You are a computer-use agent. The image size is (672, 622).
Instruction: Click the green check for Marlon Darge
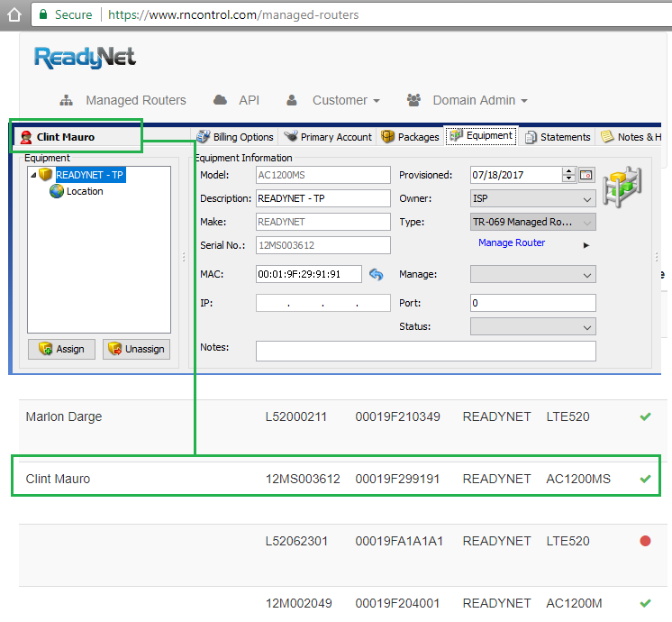645,416
